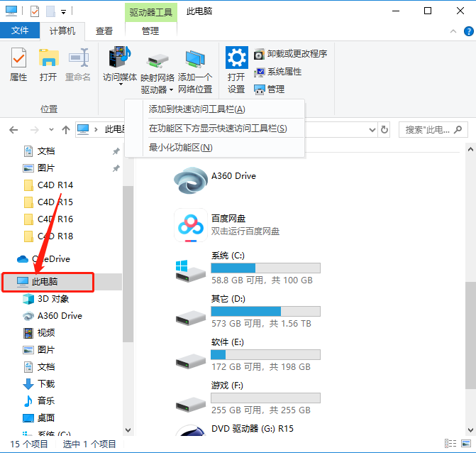Open the Manage (管理) tab under Drive Tools
This screenshot has width=476, height=453.
point(150,31)
